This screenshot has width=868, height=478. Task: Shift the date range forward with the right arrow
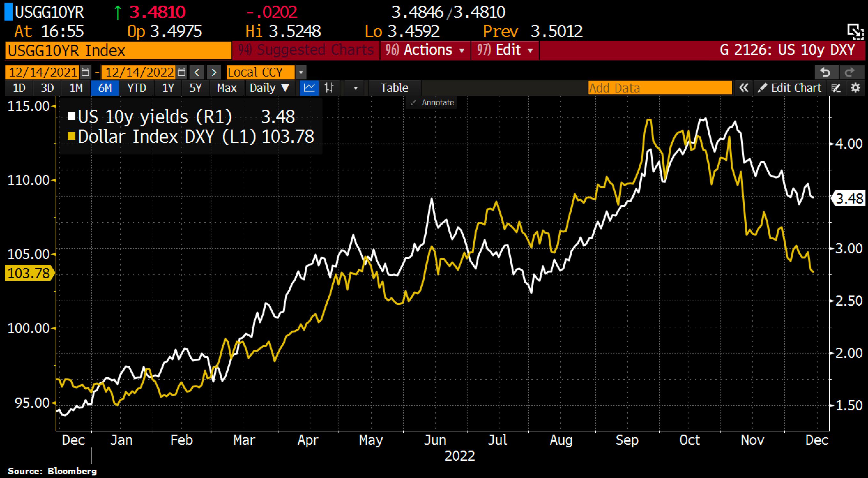(x=214, y=72)
